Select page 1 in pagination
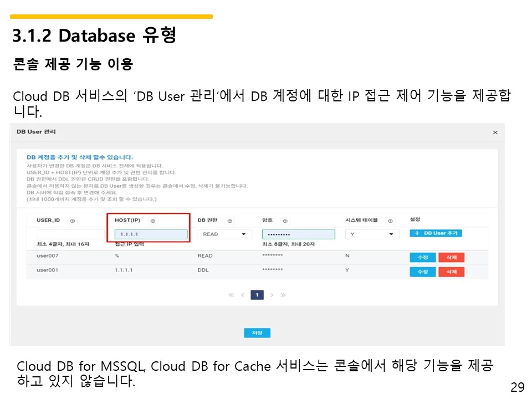This screenshot has height=399, width=532. (x=257, y=295)
